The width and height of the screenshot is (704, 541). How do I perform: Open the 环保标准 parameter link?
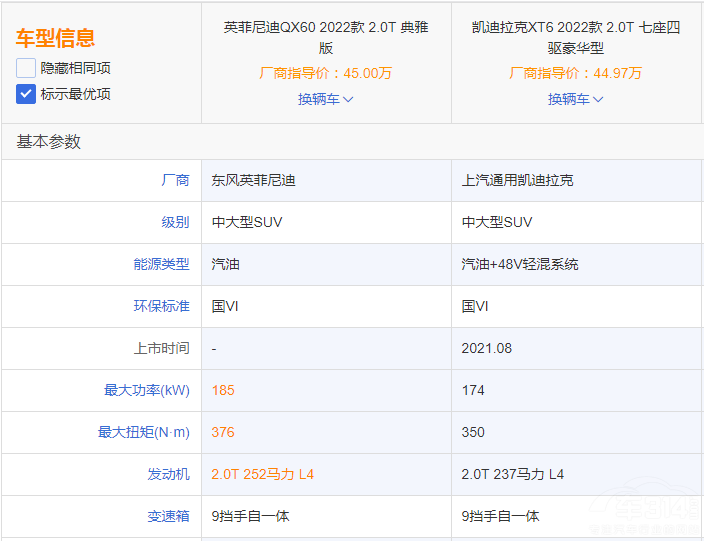162,306
